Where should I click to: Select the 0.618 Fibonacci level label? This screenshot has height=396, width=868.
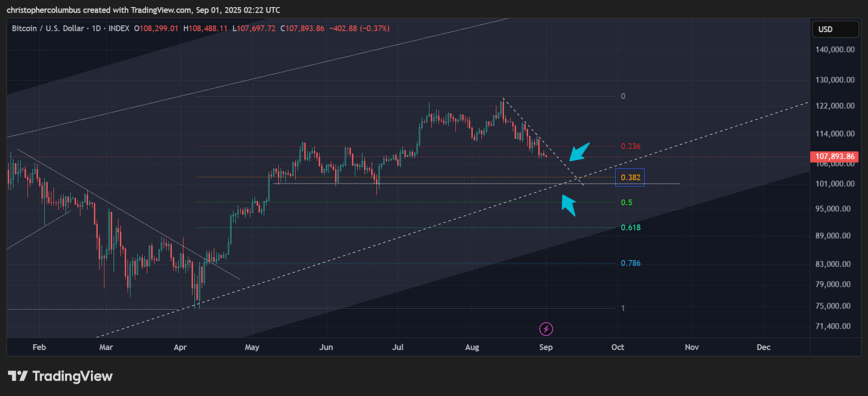click(631, 227)
